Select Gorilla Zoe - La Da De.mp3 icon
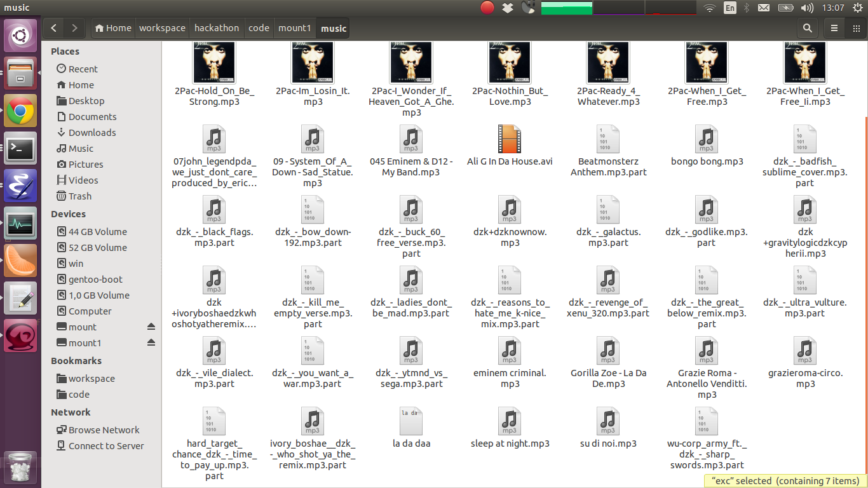Viewport: 868px width, 488px height. (608, 351)
